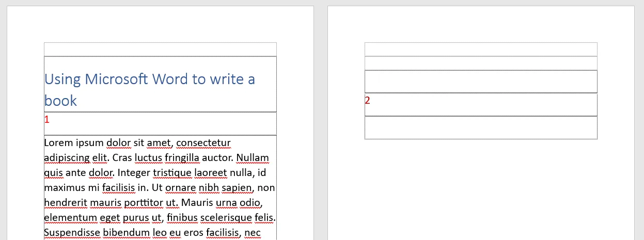Click the word "finibus"
Image resolution: width=644 pixels, height=240 pixels.
tap(182, 217)
